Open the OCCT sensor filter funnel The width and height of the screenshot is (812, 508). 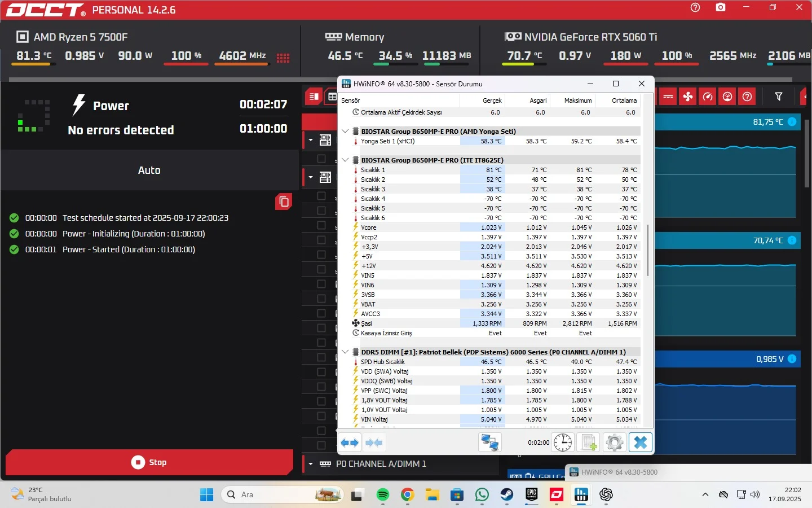click(x=779, y=97)
